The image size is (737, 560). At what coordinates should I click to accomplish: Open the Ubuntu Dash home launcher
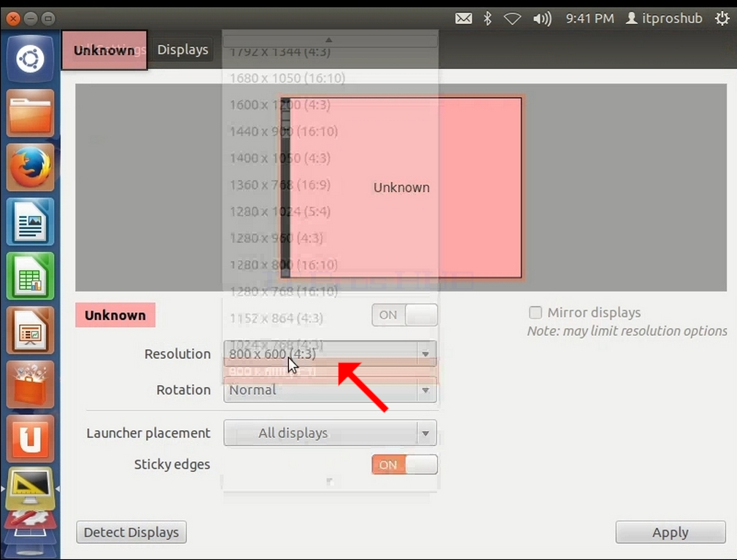(x=30, y=59)
